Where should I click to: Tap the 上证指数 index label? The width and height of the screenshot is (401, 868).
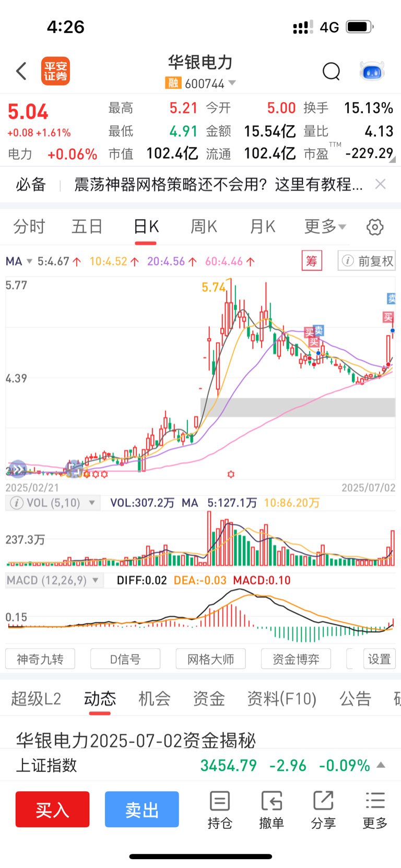[46, 765]
